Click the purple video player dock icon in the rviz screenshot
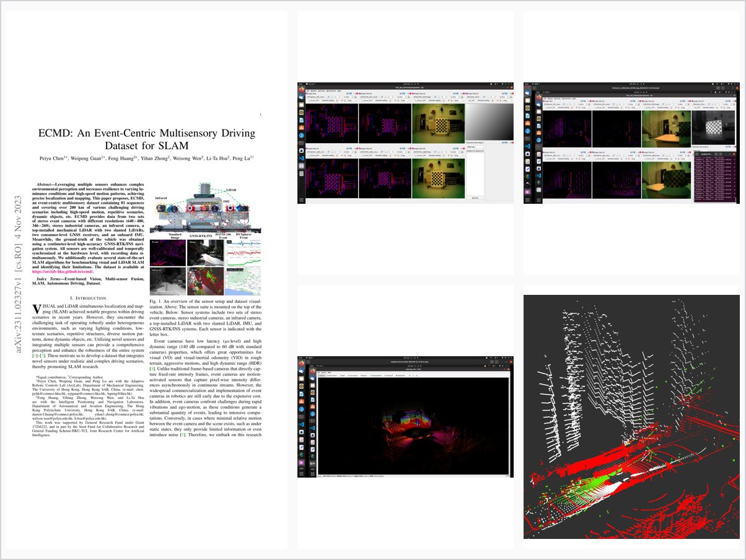746x560 pixels. pyautogui.click(x=301, y=463)
